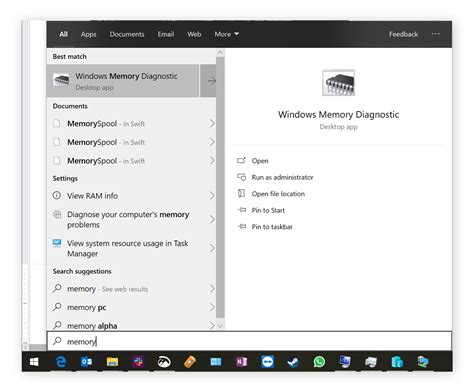The image size is (474, 392).
Task: Expand chevron for memory pc suggestion
Action: click(212, 307)
